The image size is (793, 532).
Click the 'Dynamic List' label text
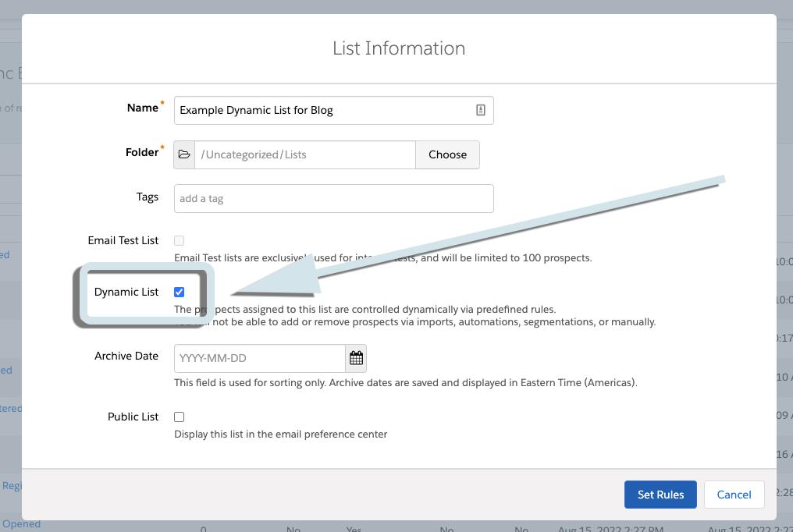(x=126, y=292)
